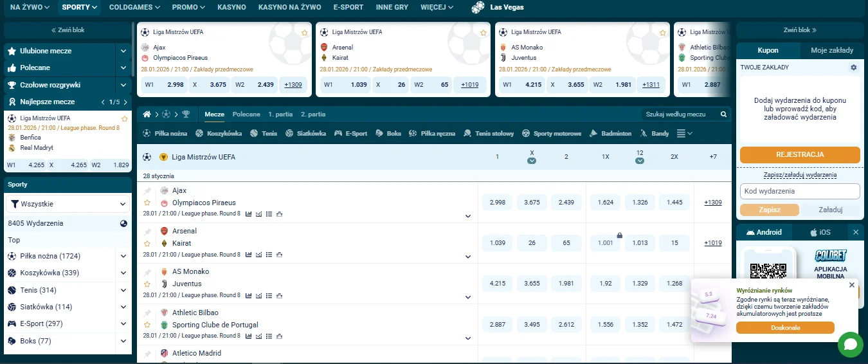Pin the Ajax vs Olympiacos match
Viewport: 868px width, 364px height.
pos(147,191)
